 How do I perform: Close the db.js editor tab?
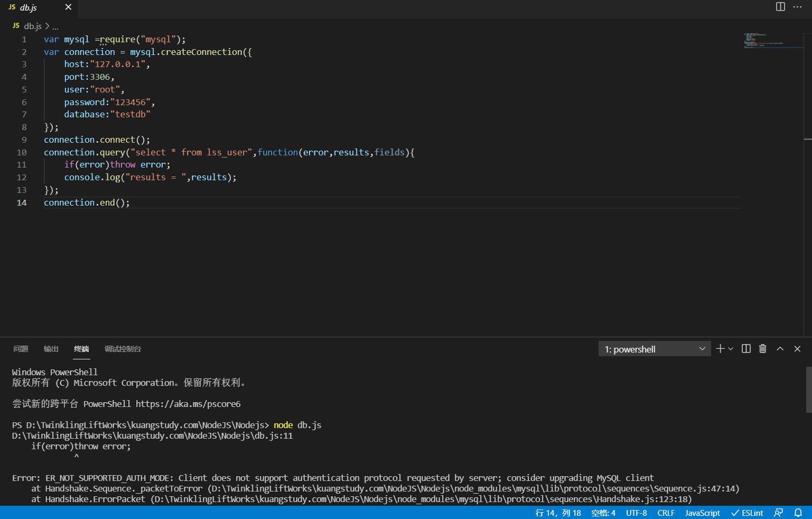[x=68, y=7]
